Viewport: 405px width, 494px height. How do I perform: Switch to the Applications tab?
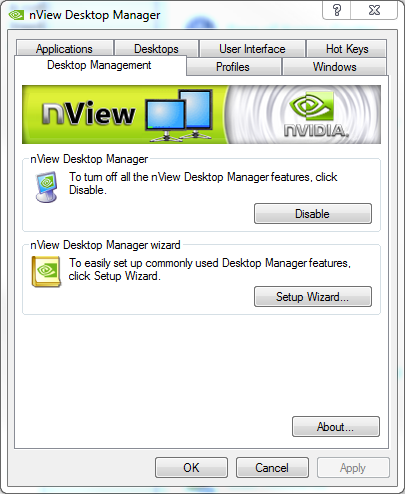[x=64, y=49]
